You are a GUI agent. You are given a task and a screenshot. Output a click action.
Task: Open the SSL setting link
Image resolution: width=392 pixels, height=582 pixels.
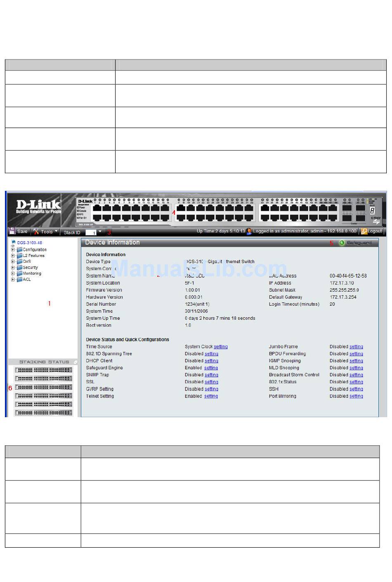(x=211, y=382)
